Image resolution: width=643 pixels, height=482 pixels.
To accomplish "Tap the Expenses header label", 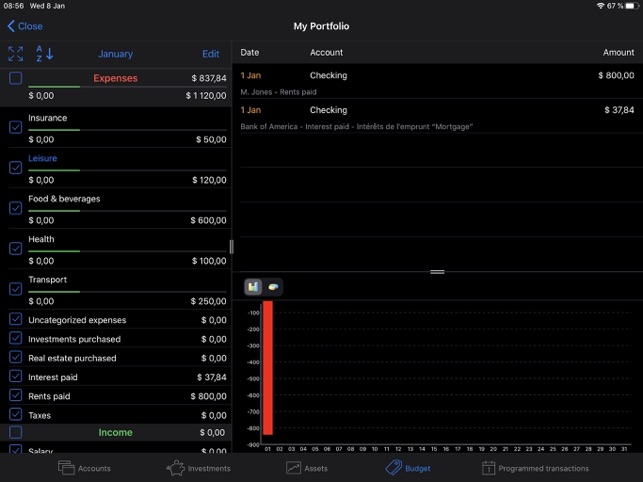I will point(115,78).
